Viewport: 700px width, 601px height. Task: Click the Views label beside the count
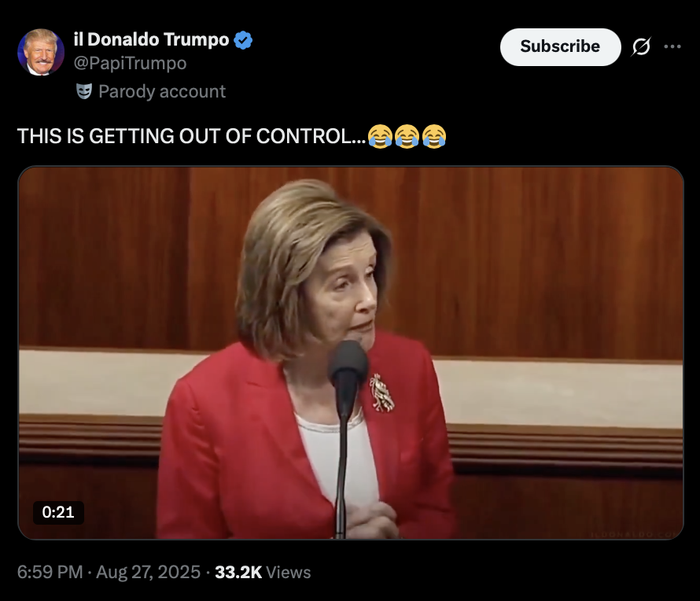pyautogui.click(x=289, y=572)
